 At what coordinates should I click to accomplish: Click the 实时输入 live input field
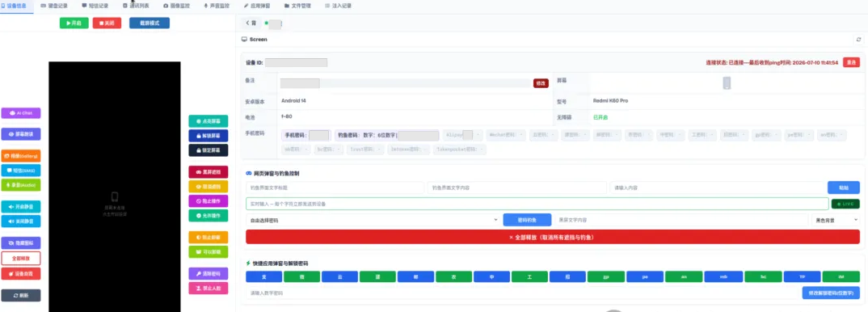pyautogui.click(x=537, y=204)
